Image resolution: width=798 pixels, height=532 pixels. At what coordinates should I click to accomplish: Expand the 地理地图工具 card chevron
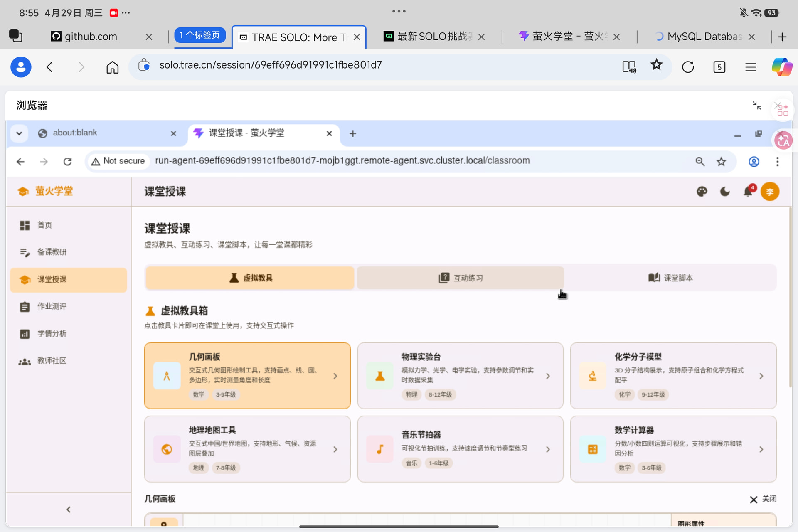coord(335,449)
